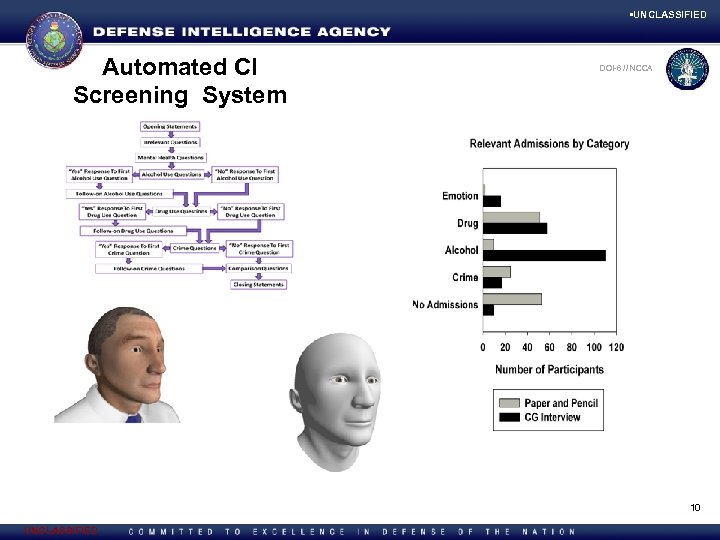This screenshot has width=720, height=540.
Task: Select the DEFENSE INTELLIGENCE AGENCY header text
Action: [x=242, y=32]
